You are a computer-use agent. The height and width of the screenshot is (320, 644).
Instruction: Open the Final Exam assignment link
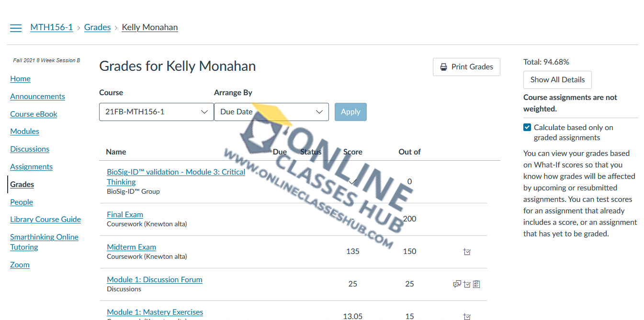pos(124,215)
